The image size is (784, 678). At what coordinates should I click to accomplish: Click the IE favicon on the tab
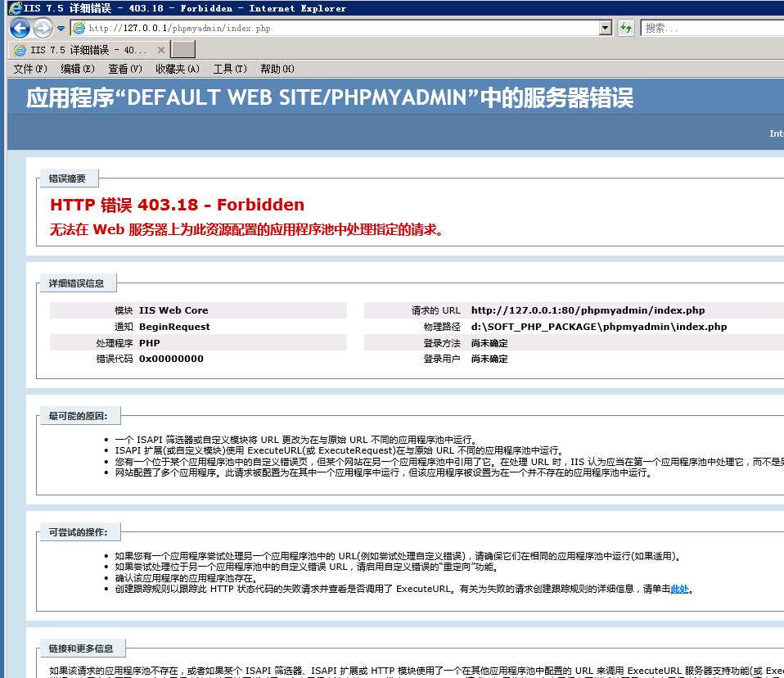[x=20, y=50]
